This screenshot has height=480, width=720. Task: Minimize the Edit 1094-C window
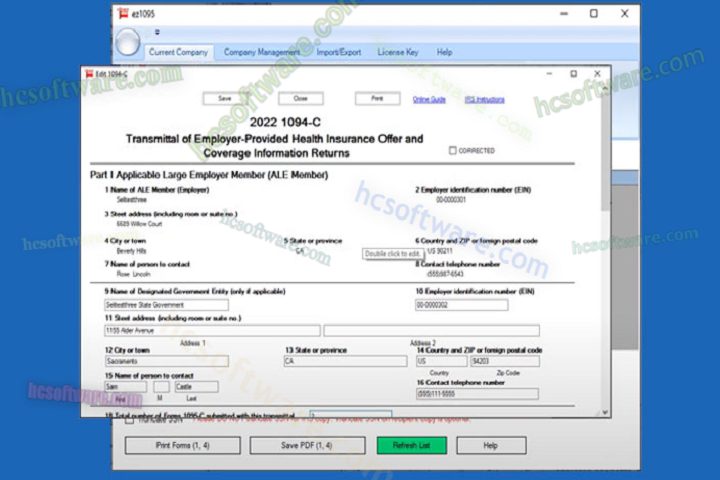pyautogui.click(x=549, y=73)
